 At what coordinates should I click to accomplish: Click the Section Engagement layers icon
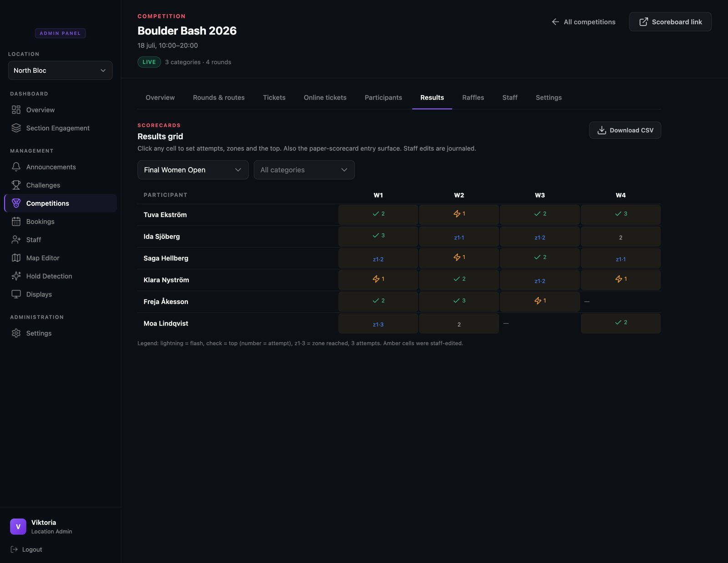pos(16,128)
